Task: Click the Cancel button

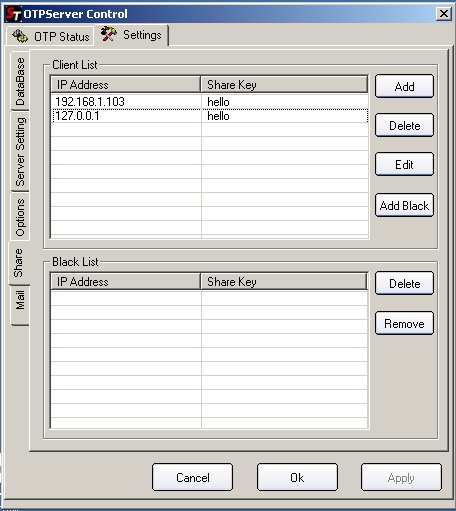Action: click(193, 477)
